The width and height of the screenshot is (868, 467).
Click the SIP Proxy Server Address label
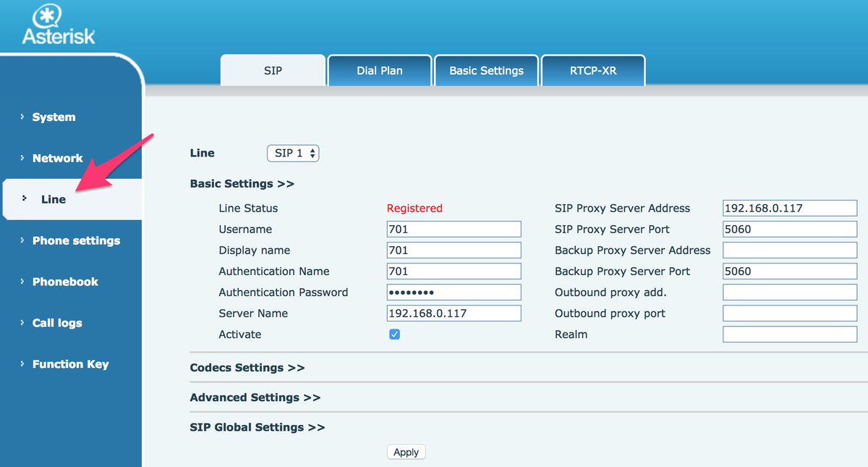[622, 209]
